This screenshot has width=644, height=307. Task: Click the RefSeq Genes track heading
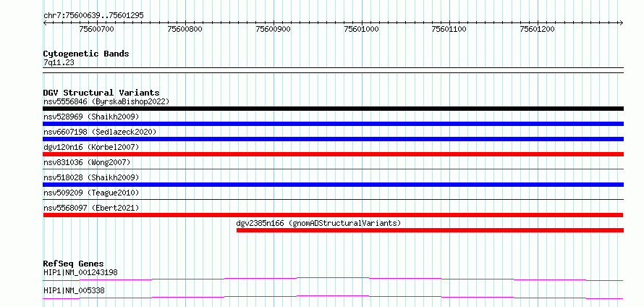pos(74,264)
